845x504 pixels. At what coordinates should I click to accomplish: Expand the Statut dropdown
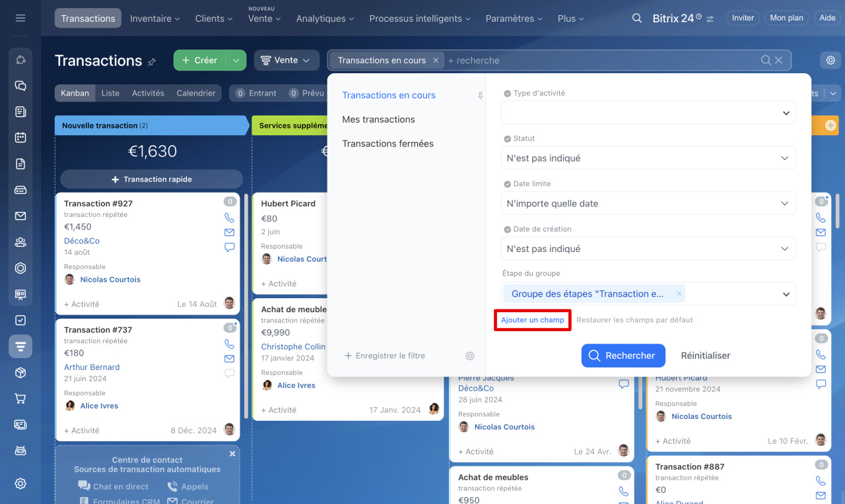[x=648, y=158]
